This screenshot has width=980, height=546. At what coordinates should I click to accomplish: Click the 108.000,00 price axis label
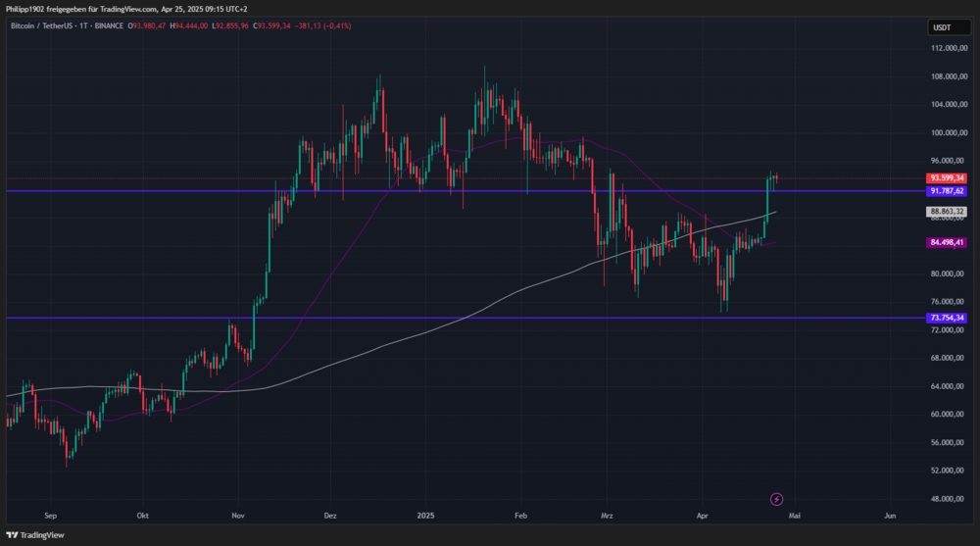949,76
